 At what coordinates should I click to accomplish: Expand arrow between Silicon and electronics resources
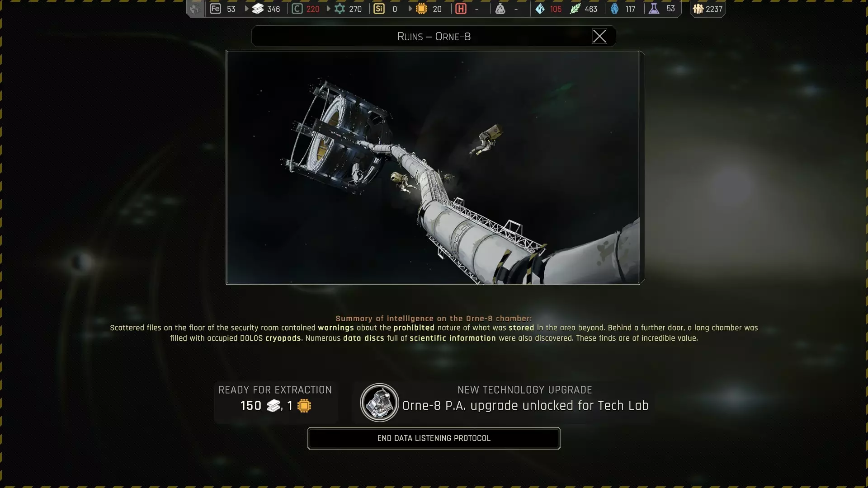pos(410,9)
